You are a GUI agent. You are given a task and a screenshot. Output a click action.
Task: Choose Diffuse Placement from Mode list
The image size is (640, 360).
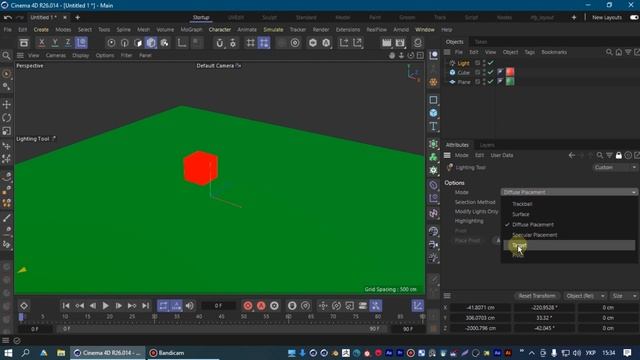click(533, 224)
